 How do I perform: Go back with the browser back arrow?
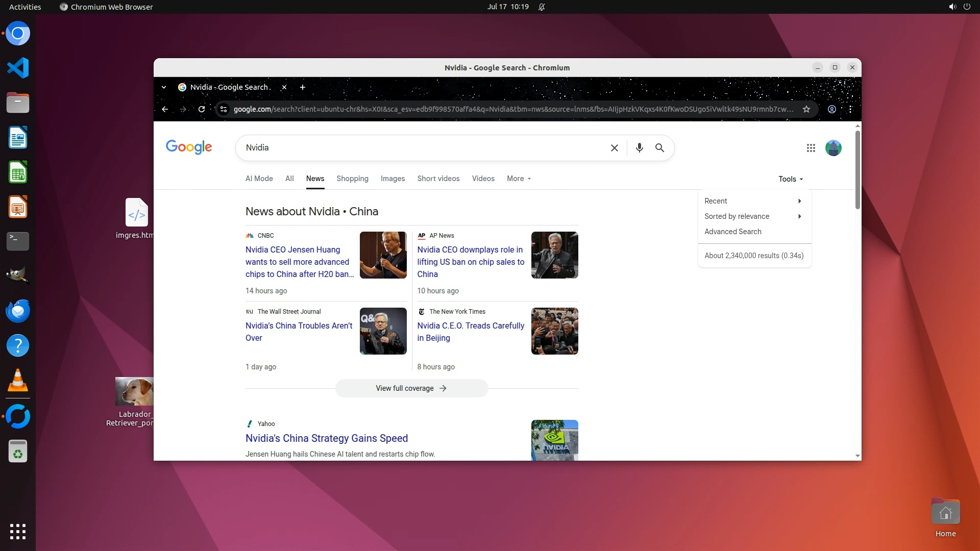pyautogui.click(x=165, y=109)
